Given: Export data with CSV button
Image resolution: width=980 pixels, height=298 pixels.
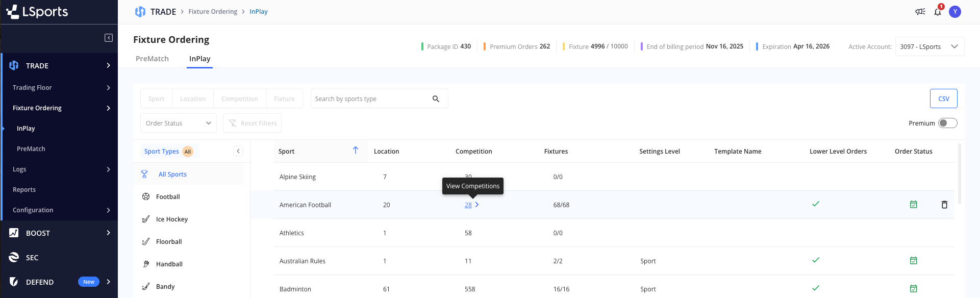Looking at the screenshot, I should (x=943, y=98).
